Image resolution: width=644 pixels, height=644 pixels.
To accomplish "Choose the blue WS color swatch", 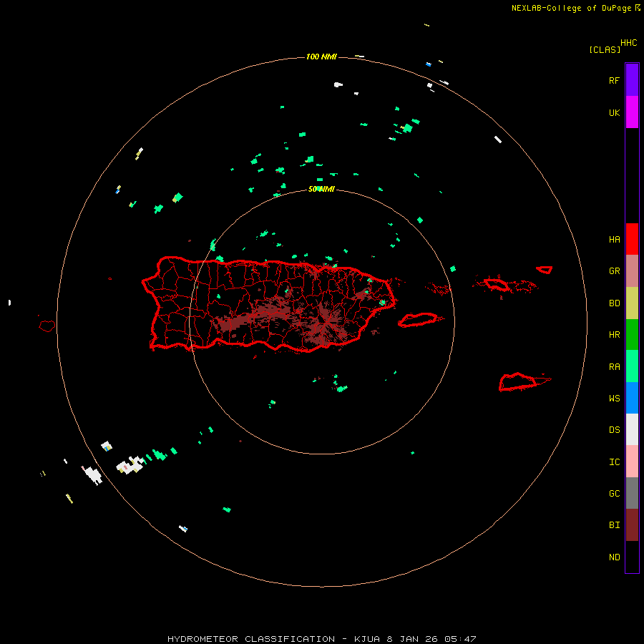I will click(x=632, y=398).
